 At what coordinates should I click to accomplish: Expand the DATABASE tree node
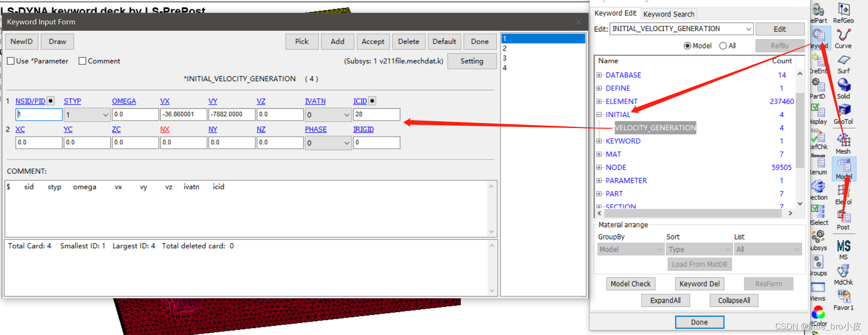(599, 75)
